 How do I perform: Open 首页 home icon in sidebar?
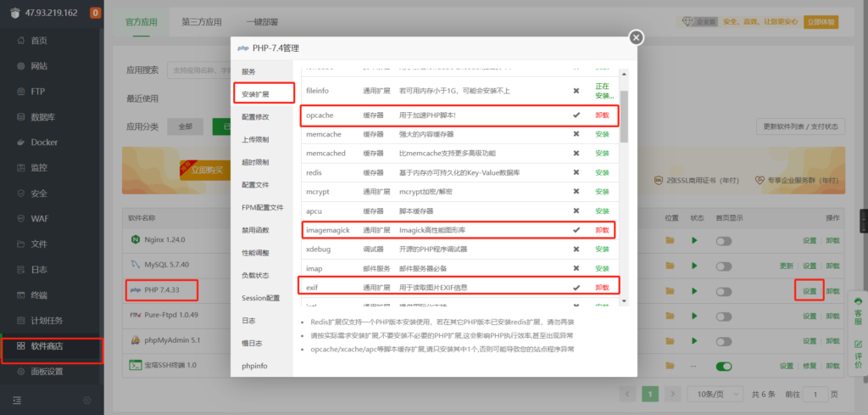tap(21, 40)
